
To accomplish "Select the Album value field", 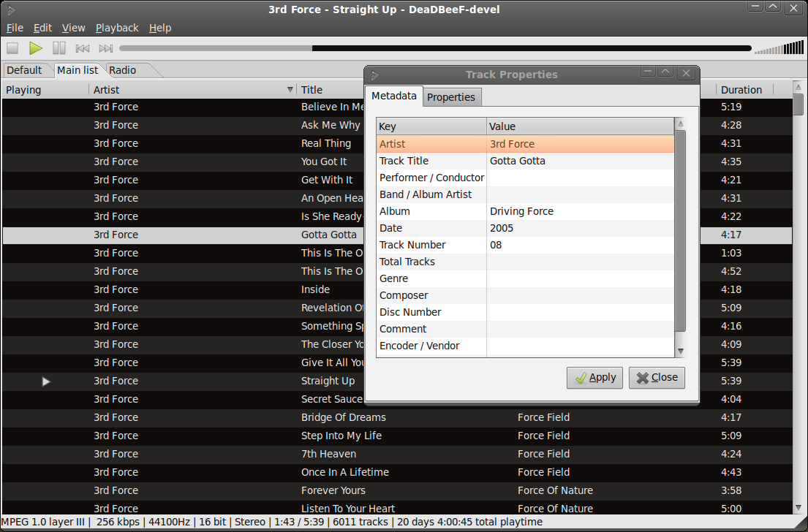I will pos(580,211).
